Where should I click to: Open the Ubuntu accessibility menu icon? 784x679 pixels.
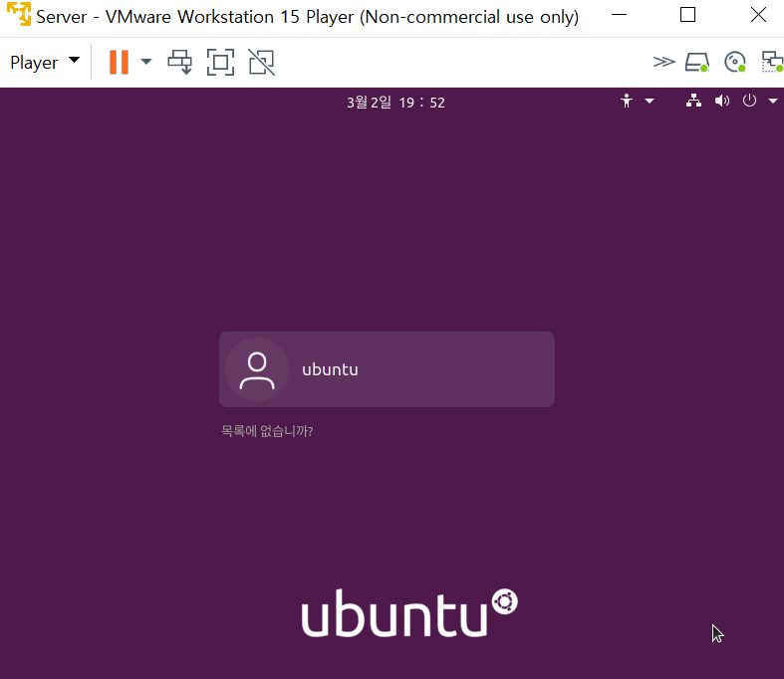click(627, 101)
